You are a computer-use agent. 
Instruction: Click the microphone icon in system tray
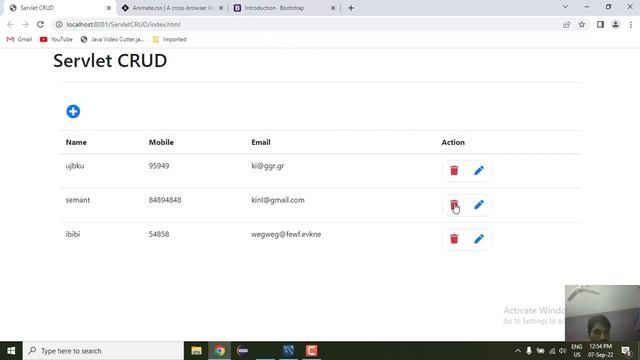click(x=529, y=351)
